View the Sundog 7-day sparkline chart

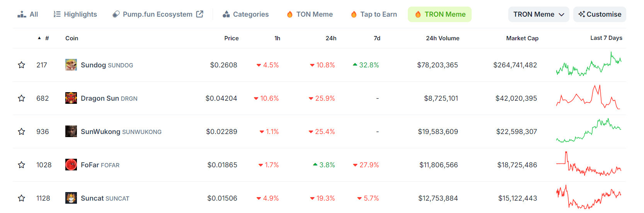(x=588, y=65)
